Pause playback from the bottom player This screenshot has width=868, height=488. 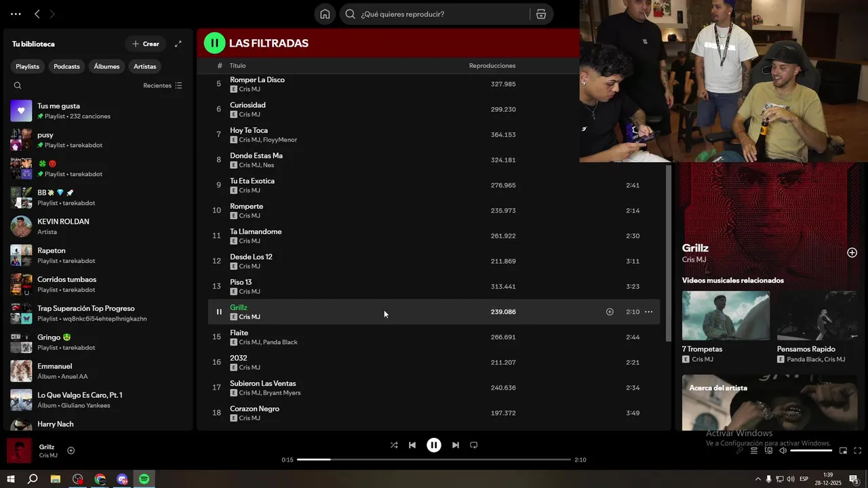click(434, 445)
